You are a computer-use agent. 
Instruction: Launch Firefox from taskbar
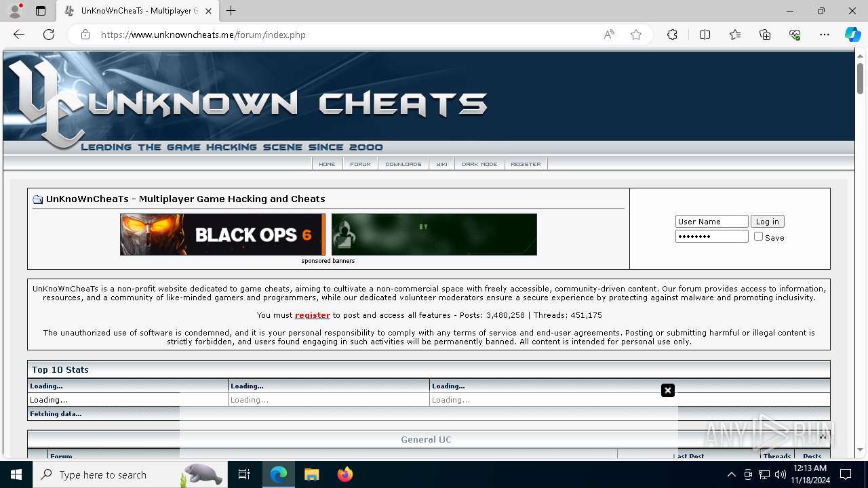click(344, 474)
